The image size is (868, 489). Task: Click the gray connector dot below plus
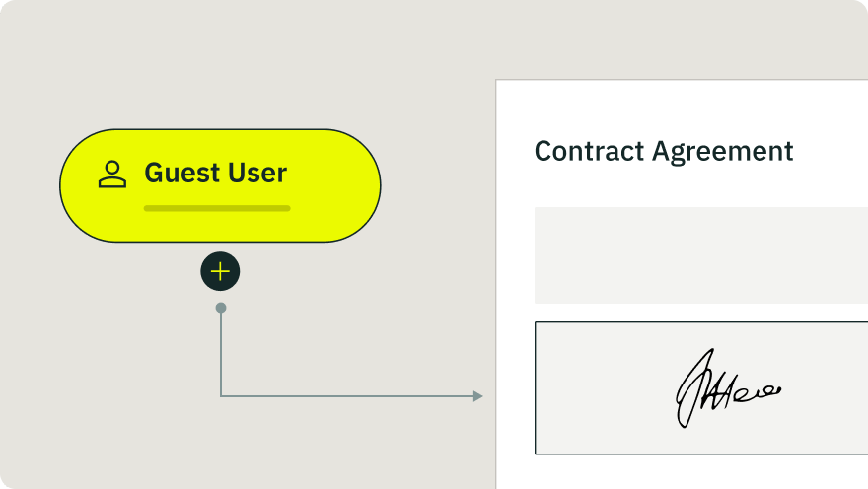click(x=221, y=308)
